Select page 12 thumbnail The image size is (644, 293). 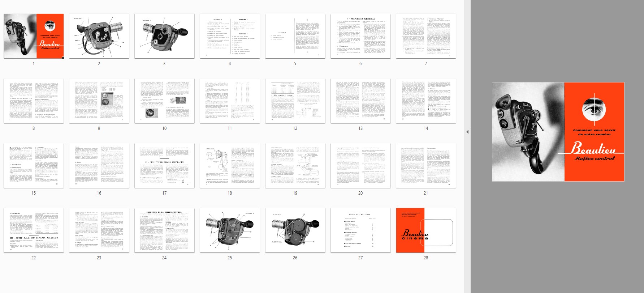click(295, 101)
